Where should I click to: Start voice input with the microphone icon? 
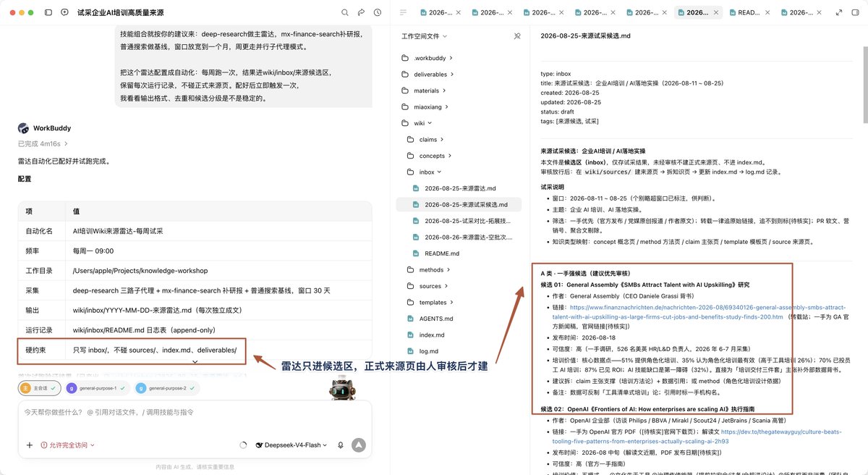point(341,445)
